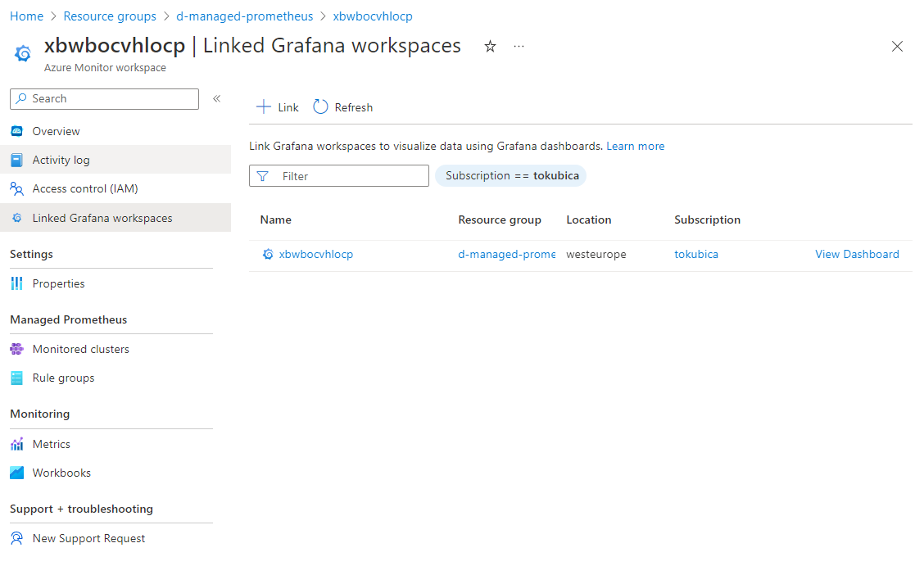Create a New Support Request
The image size is (924, 584).
88,538
